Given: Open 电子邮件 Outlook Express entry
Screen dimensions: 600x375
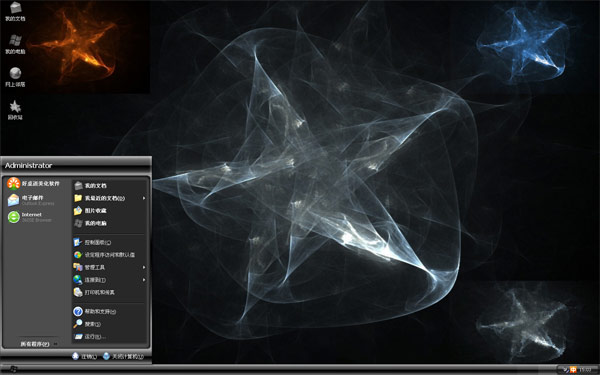Looking at the screenshot, I should click(31, 200).
